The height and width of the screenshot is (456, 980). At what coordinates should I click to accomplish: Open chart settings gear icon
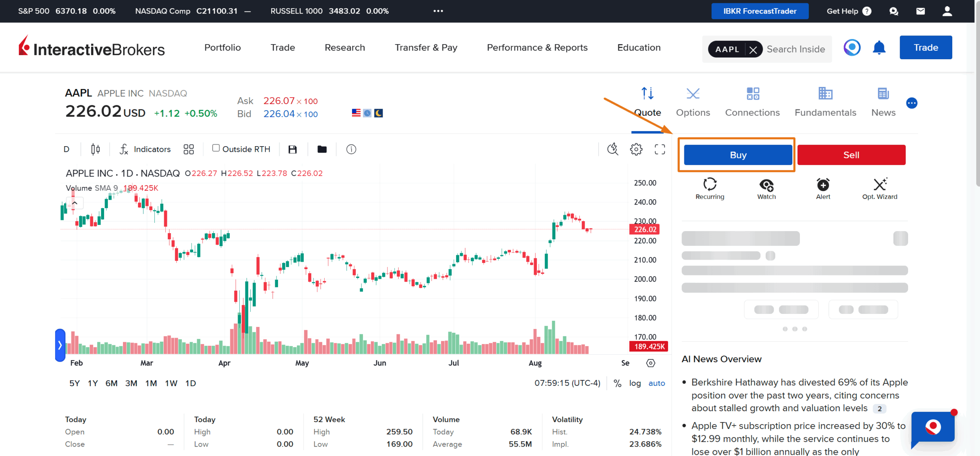click(x=636, y=149)
